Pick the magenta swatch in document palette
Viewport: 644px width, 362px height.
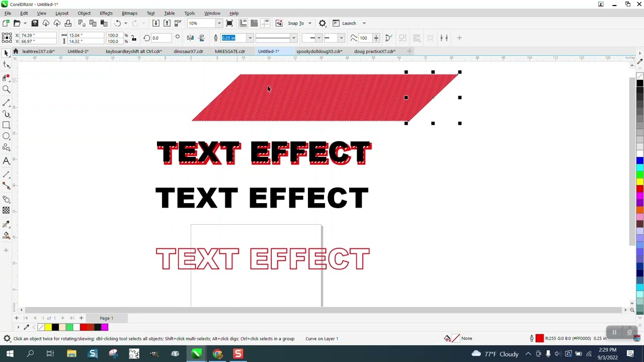point(105,327)
